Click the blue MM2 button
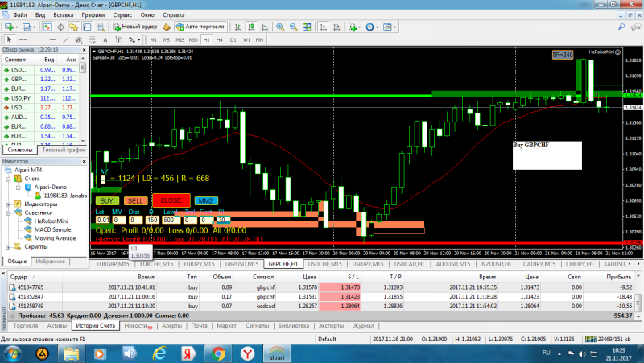644x363 pixels. point(206,200)
